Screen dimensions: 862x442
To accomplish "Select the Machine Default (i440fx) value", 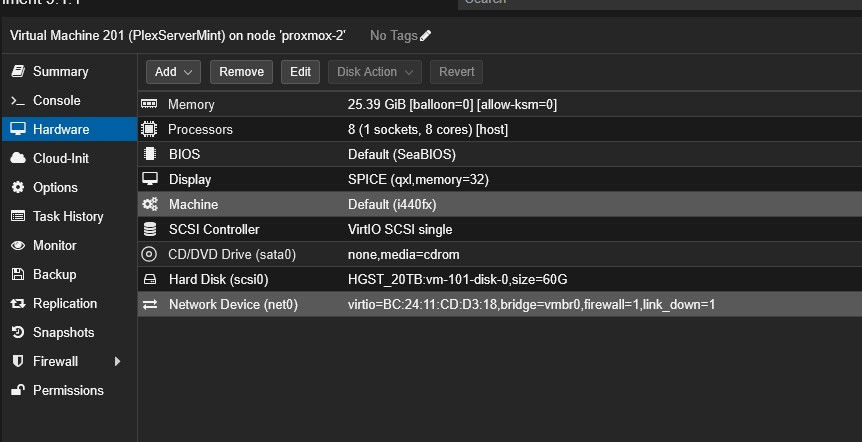I will (392, 205).
